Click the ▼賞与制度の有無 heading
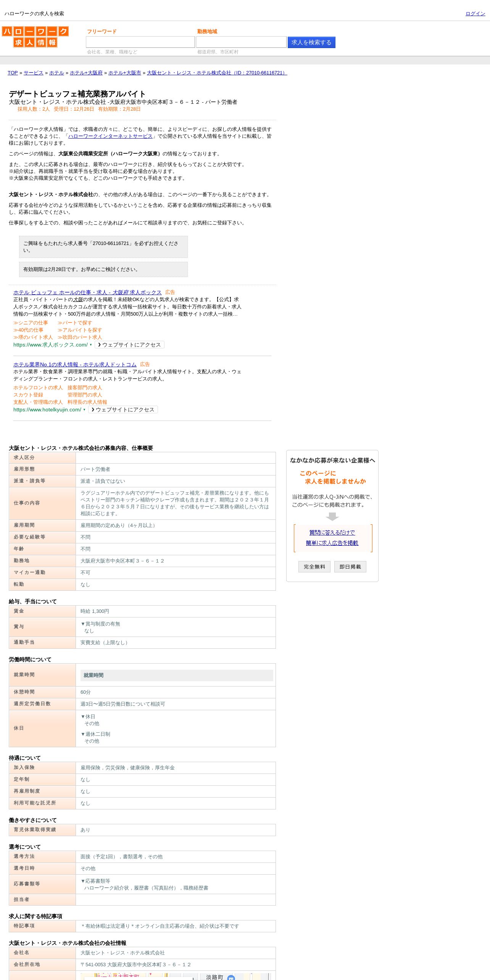The width and height of the screenshot is (490, 980). pyautogui.click(x=100, y=624)
